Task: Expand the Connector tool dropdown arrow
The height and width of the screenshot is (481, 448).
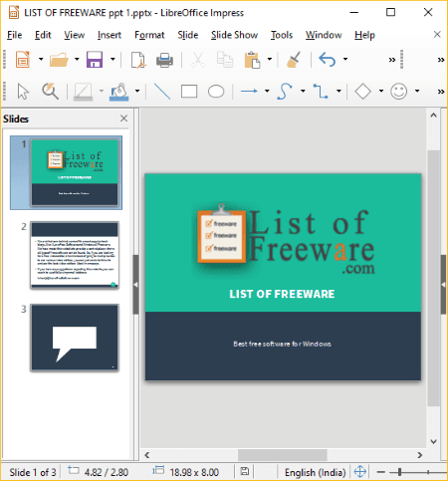Action: click(338, 91)
